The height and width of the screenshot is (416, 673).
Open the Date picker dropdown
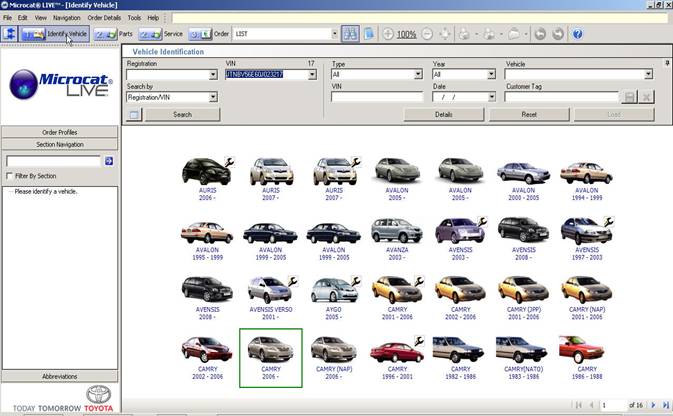491,97
